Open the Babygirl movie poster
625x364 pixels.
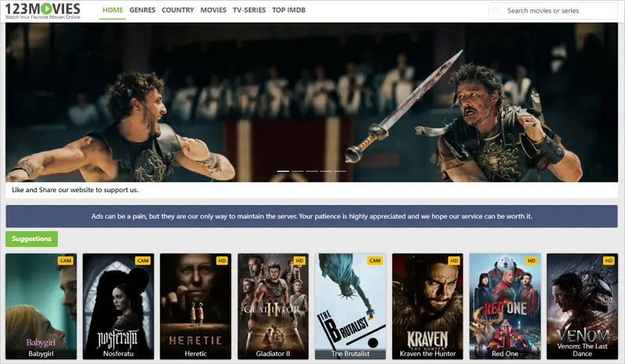point(41,306)
